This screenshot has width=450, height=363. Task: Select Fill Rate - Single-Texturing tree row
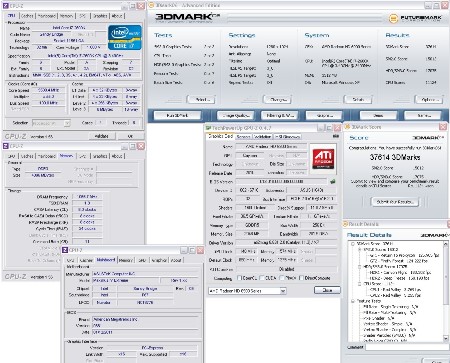coord(390,307)
